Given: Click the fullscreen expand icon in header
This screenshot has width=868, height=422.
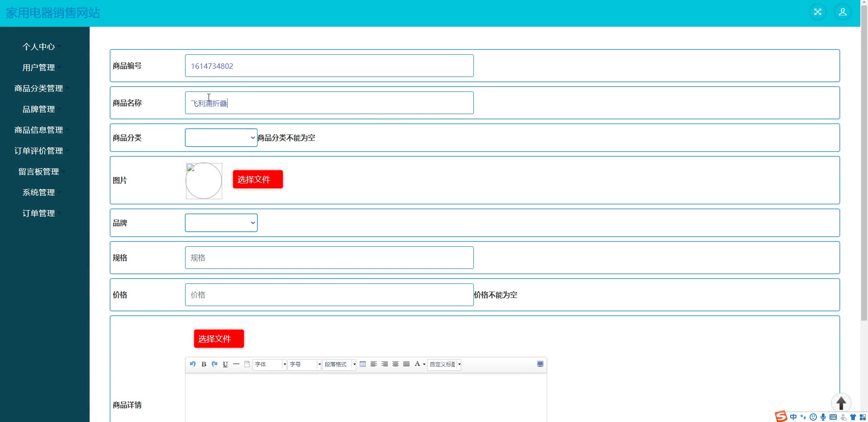Looking at the screenshot, I should point(818,12).
